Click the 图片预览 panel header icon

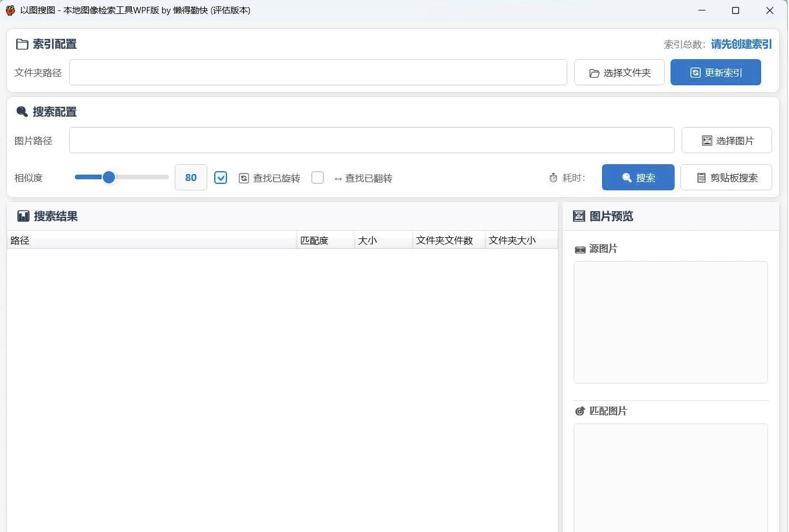(579, 216)
